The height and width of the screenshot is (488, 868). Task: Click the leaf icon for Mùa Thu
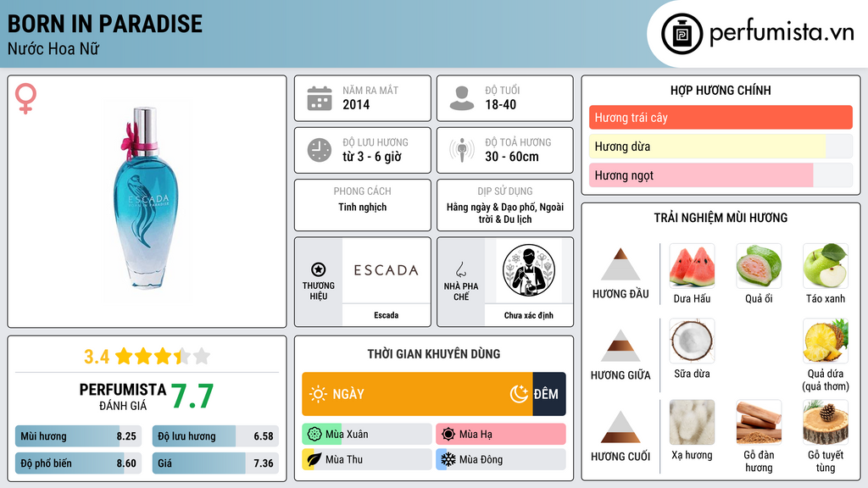click(314, 459)
